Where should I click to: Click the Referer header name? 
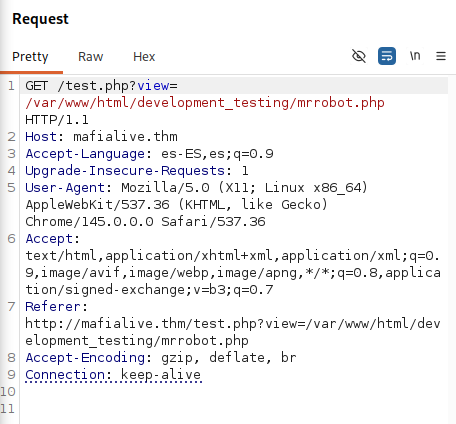pos(53,307)
